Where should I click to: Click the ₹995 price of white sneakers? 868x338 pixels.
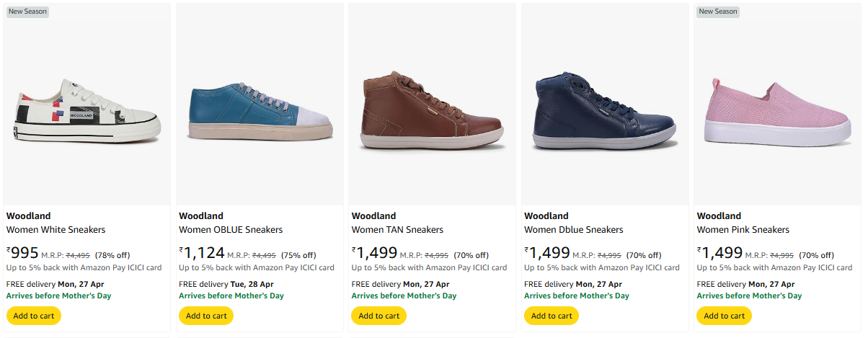(23, 253)
